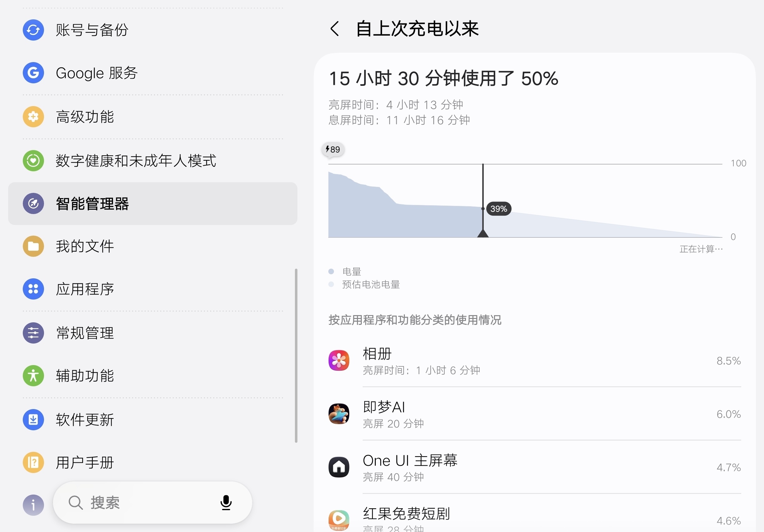Open 账号与备份 settings

coord(153,30)
